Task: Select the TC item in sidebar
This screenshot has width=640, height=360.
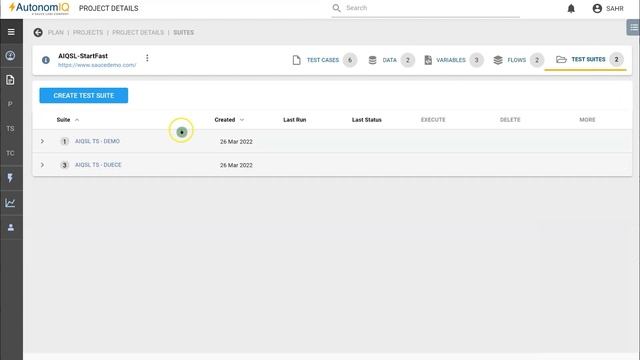Action: pos(10,153)
